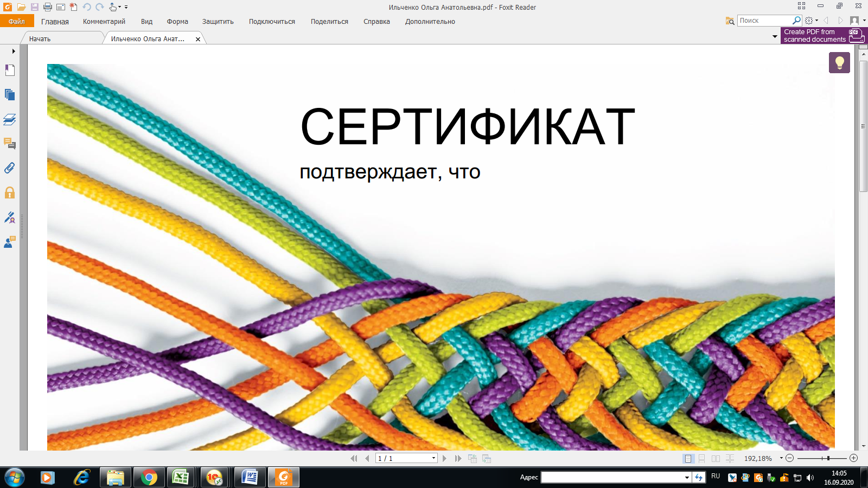
Task: Click the Поиск search field
Action: coord(764,21)
